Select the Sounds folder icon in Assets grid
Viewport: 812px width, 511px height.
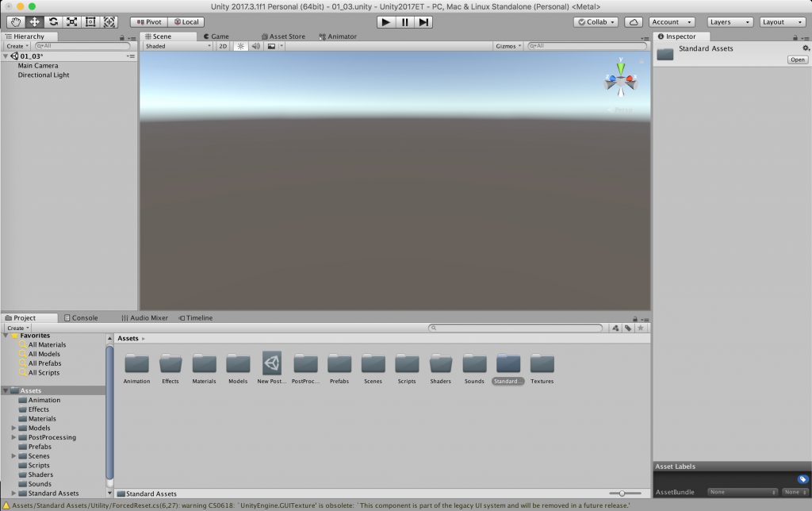474,363
